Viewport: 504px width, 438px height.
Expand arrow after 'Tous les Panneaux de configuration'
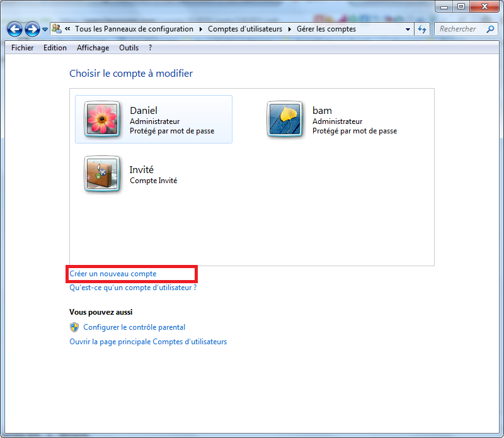point(201,29)
